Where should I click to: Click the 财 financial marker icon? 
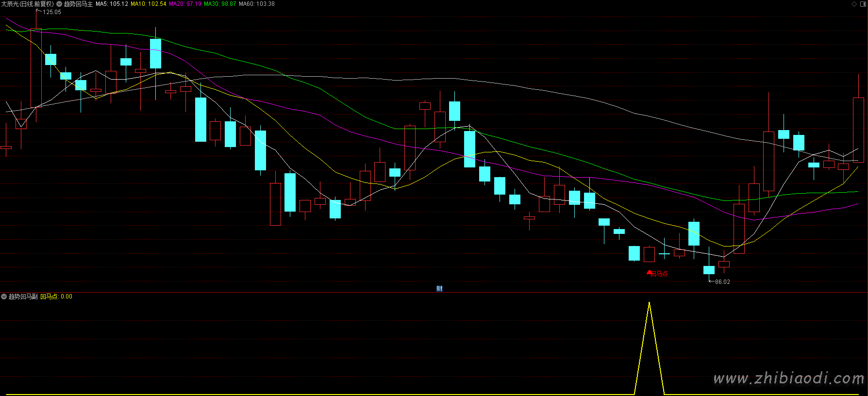(x=439, y=289)
